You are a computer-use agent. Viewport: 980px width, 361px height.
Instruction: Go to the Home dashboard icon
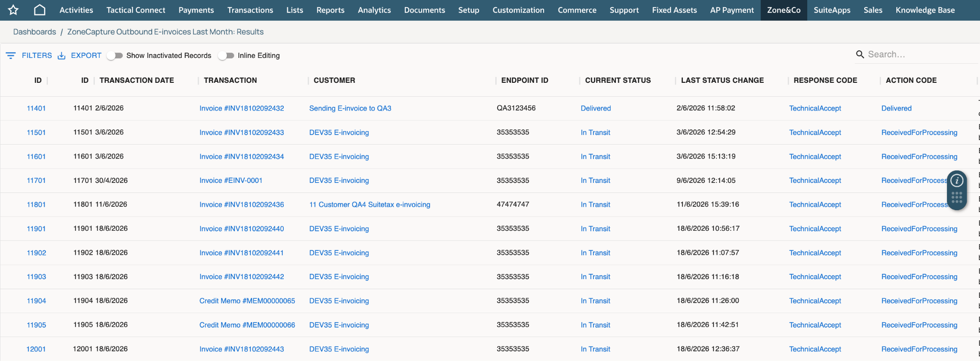(x=40, y=10)
